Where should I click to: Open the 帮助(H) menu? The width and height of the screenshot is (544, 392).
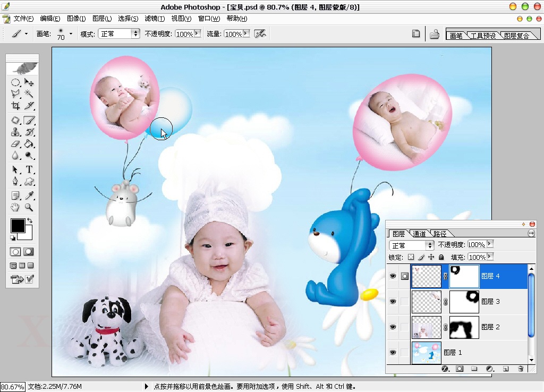(237, 19)
